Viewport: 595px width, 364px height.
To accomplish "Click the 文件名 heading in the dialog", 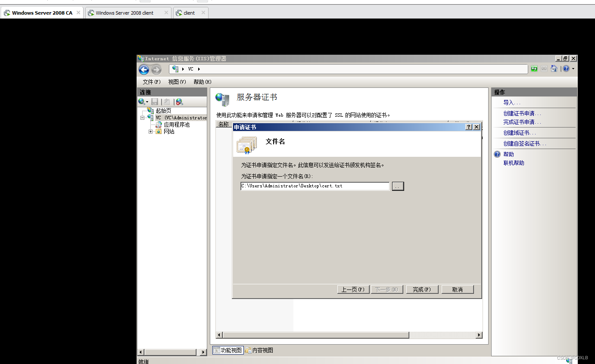I will [x=275, y=141].
